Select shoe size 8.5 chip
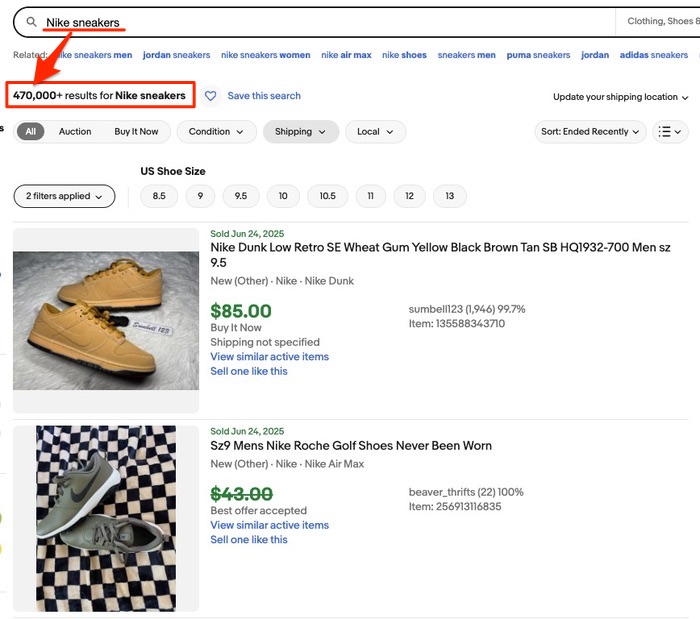The width and height of the screenshot is (700, 619). click(x=159, y=197)
